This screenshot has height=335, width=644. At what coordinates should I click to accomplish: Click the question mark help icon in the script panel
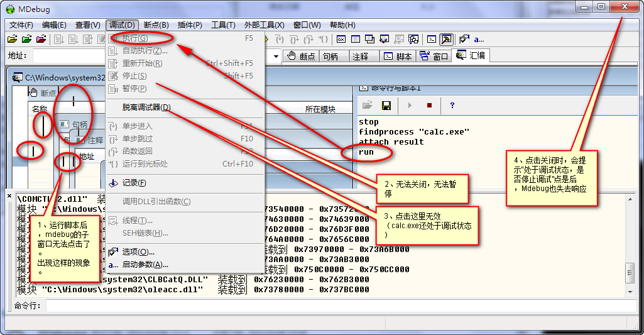(452, 106)
